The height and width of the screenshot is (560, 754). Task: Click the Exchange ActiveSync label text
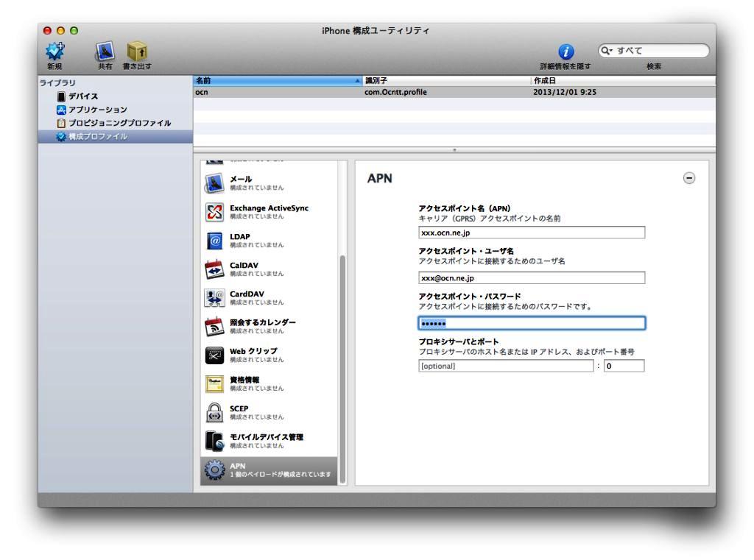[269, 208]
